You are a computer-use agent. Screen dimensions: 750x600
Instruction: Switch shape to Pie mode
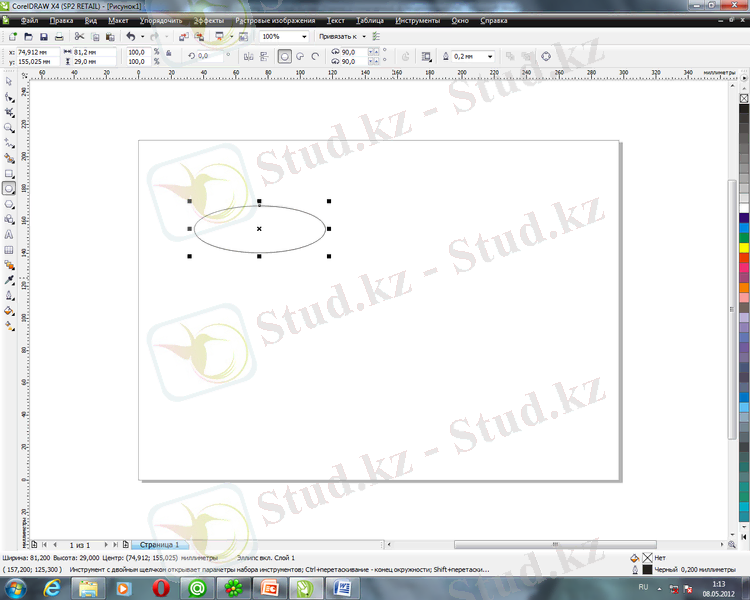click(300, 56)
